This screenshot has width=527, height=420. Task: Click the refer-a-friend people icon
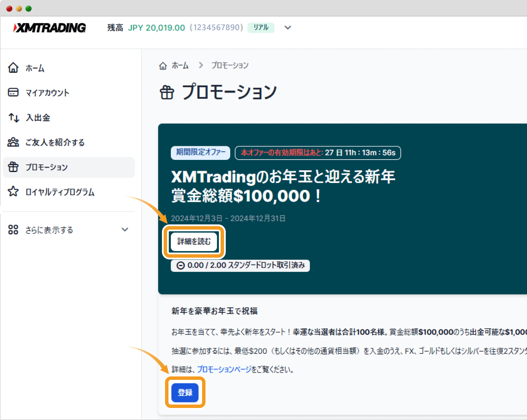point(13,142)
